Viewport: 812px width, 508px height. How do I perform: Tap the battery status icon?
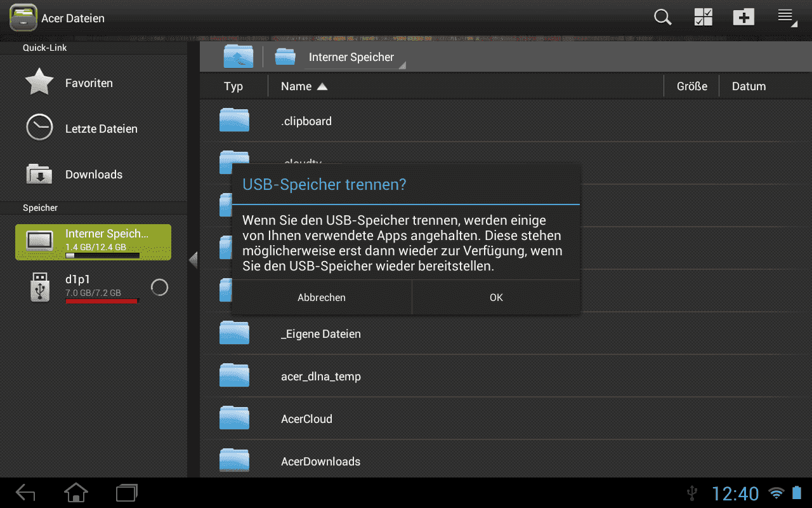click(797, 493)
